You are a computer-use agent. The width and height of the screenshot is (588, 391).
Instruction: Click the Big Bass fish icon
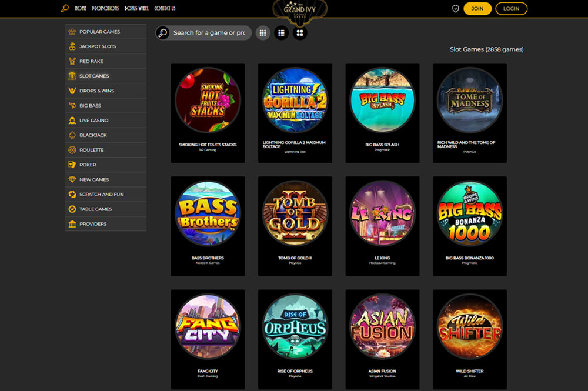click(72, 106)
